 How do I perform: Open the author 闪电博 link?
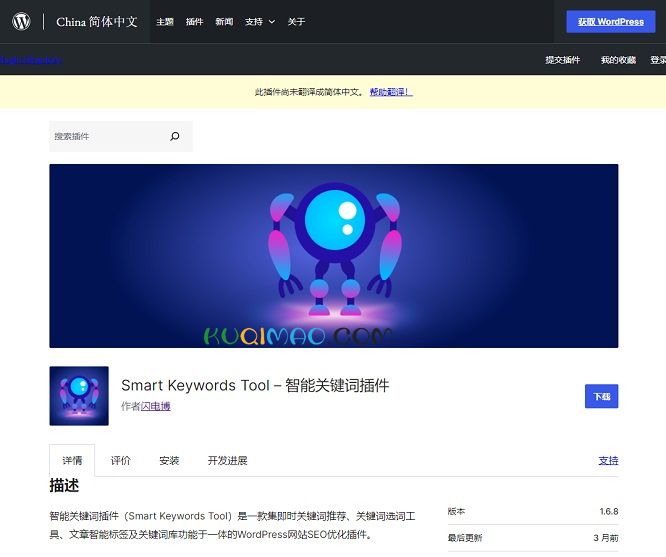tap(155, 406)
